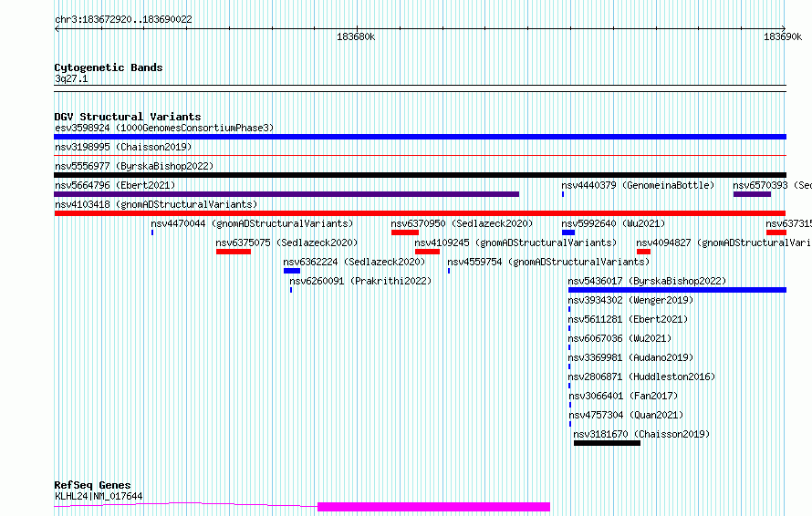Select the purple nsv6570393 variant bar
The width and height of the screenshot is (812, 516).
(x=752, y=194)
